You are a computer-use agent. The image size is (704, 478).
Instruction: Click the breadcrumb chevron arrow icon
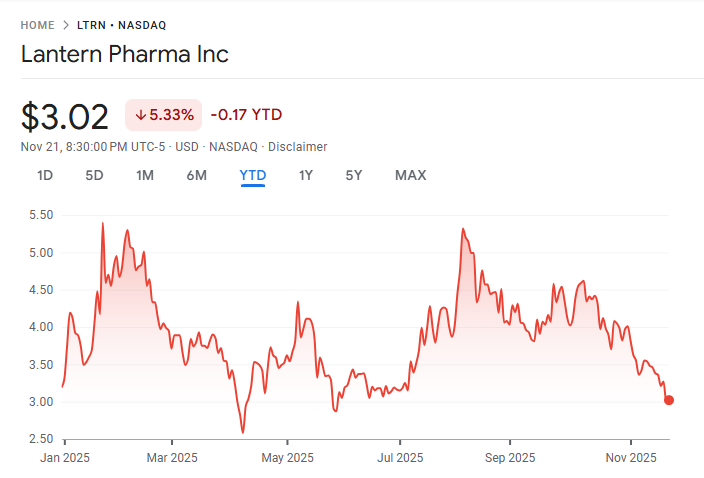coord(65,24)
